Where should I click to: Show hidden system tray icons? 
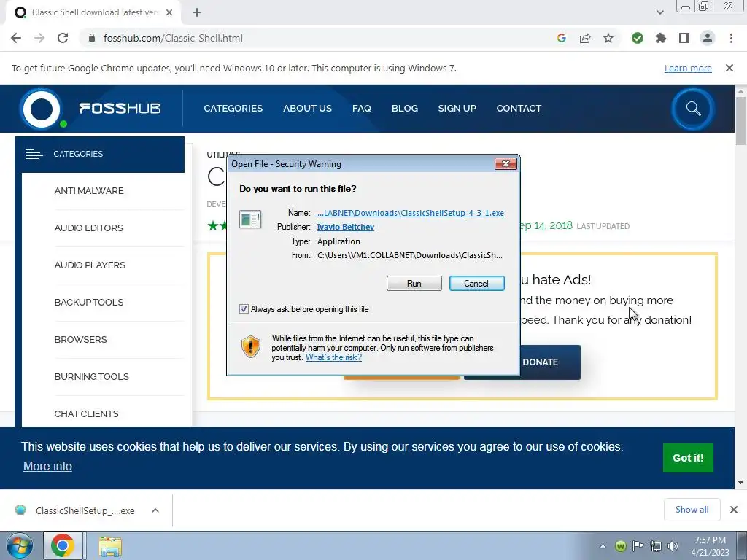point(603,546)
